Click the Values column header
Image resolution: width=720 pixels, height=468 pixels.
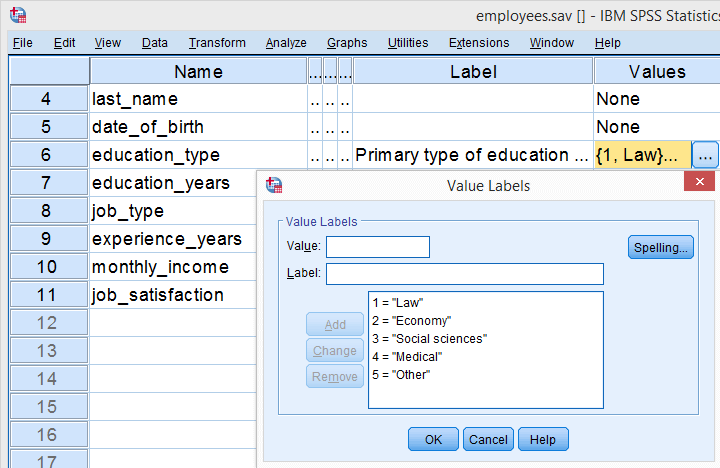pos(656,71)
